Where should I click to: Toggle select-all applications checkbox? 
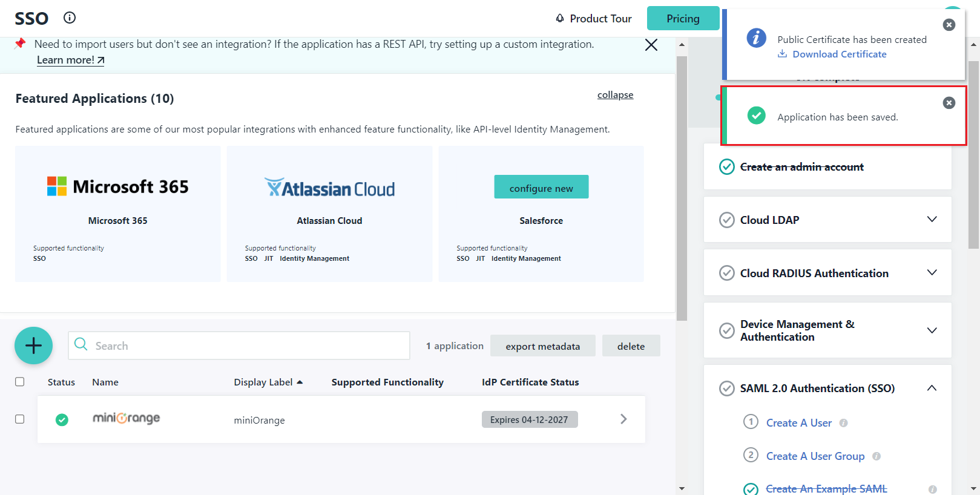coord(19,382)
